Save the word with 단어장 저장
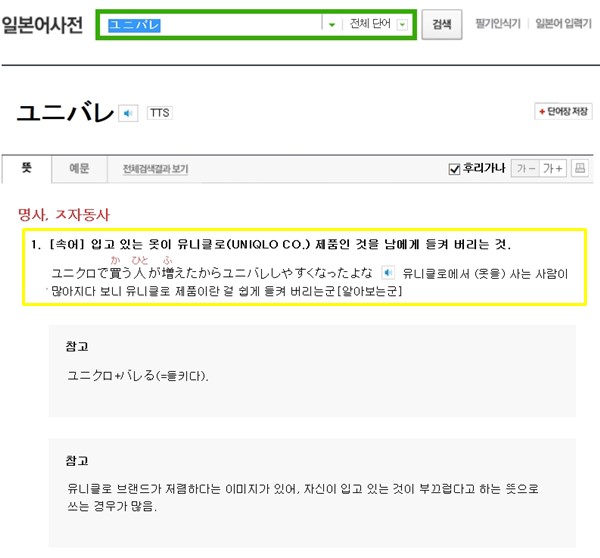 coord(563,112)
